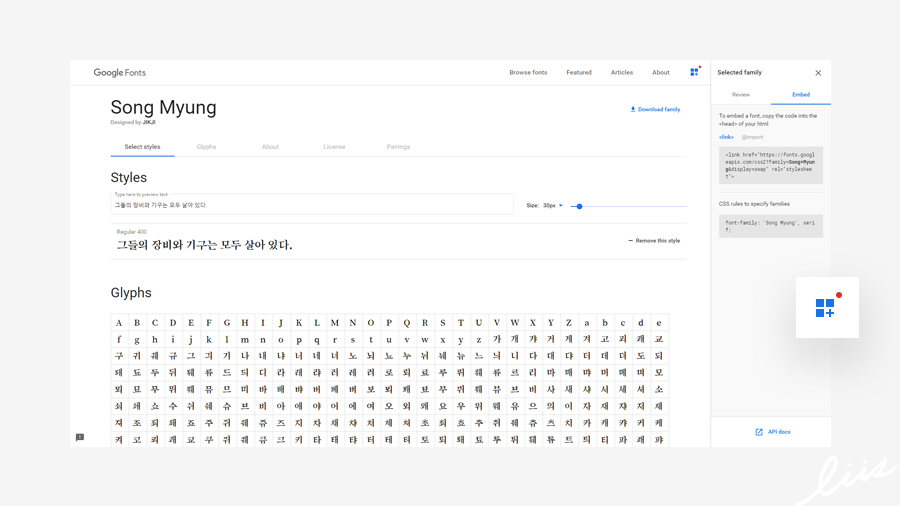Switch to the Glyphs tab
This screenshot has height=506, width=900.
[x=206, y=147]
